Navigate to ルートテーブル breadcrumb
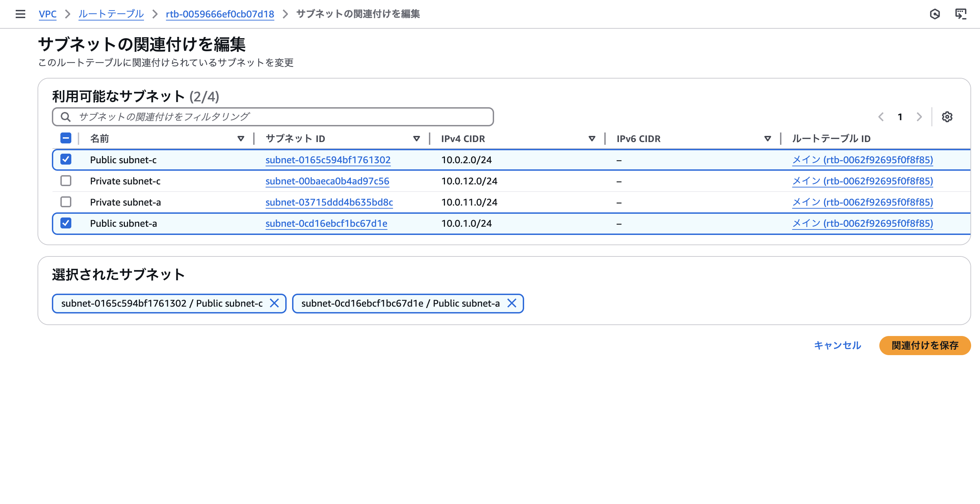Viewport: 980px width, 504px height. click(x=111, y=14)
